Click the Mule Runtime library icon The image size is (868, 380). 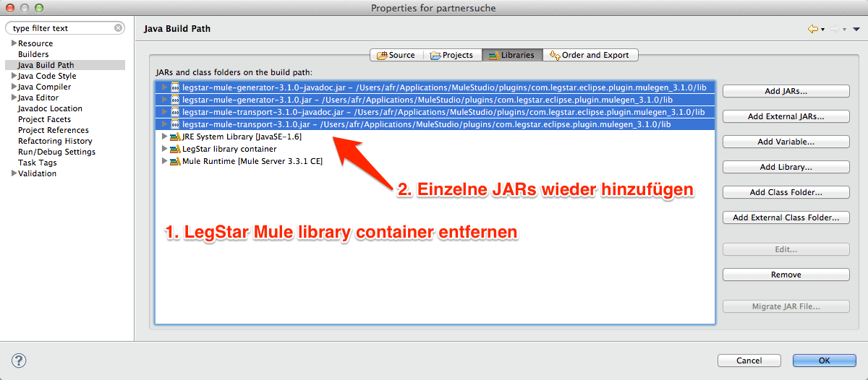[175, 161]
